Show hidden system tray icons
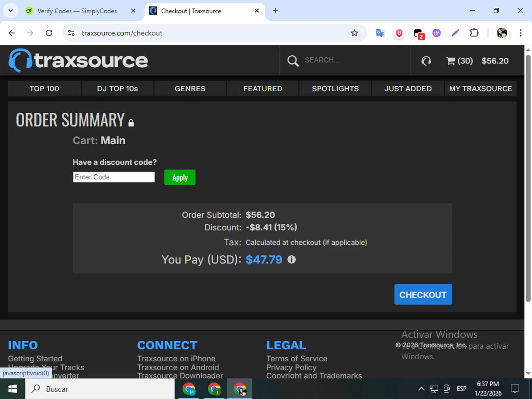This screenshot has width=532, height=399. click(421, 389)
